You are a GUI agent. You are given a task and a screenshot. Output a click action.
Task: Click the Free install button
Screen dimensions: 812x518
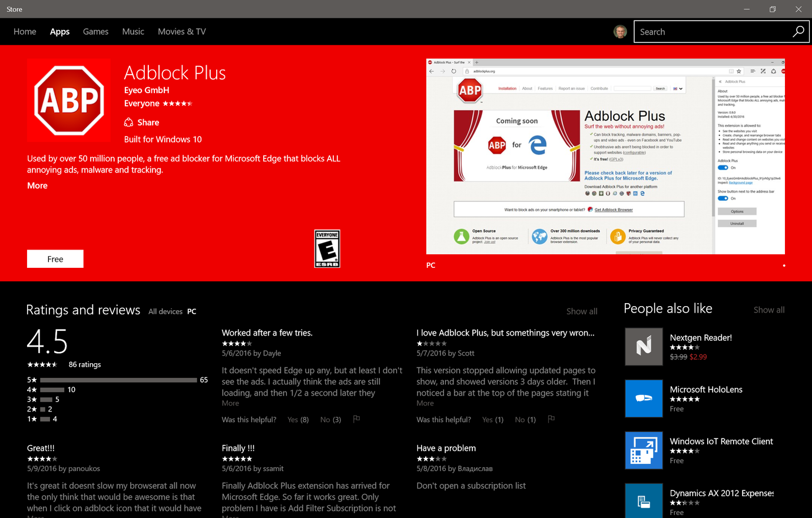[x=55, y=258]
